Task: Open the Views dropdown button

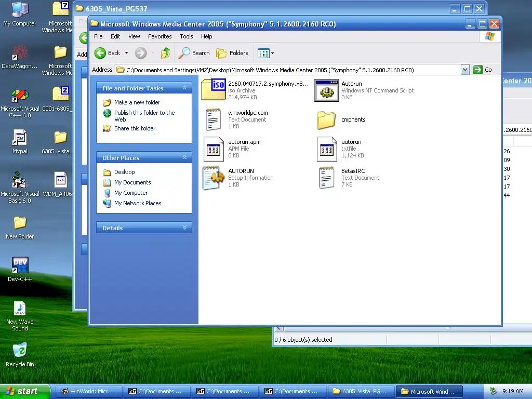Action: pyautogui.click(x=265, y=53)
